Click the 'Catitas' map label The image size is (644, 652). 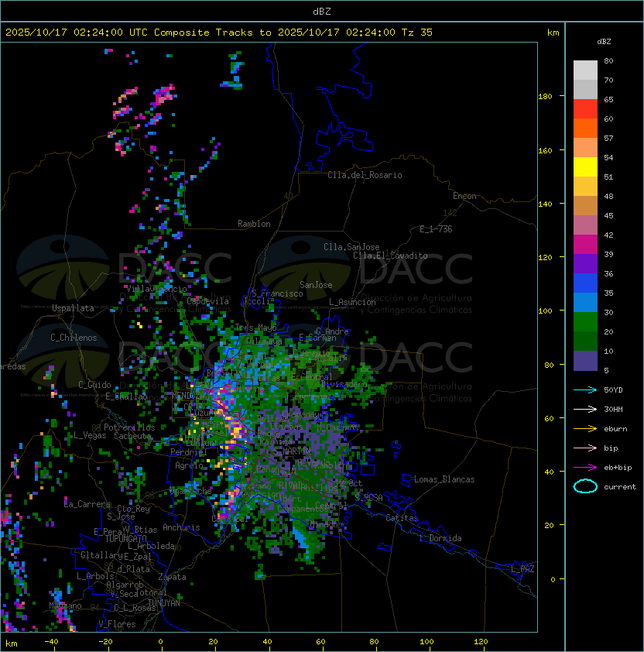[402, 518]
